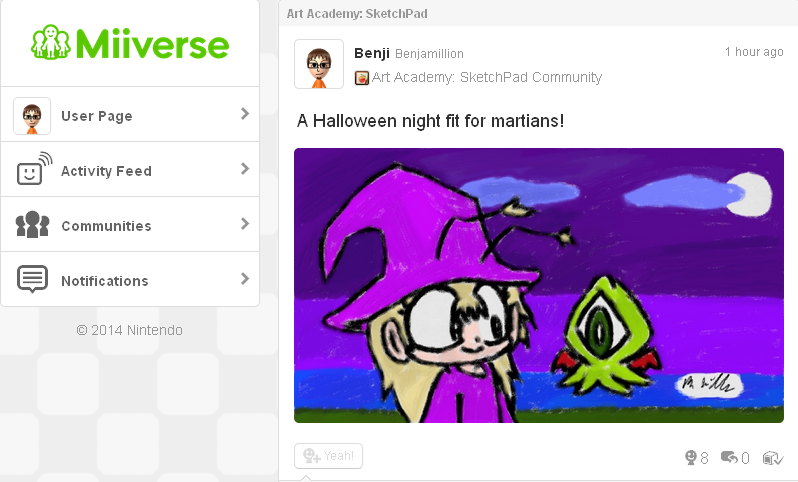
Task: Click the Mii avatar beside User Page
Action: point(32,116)
